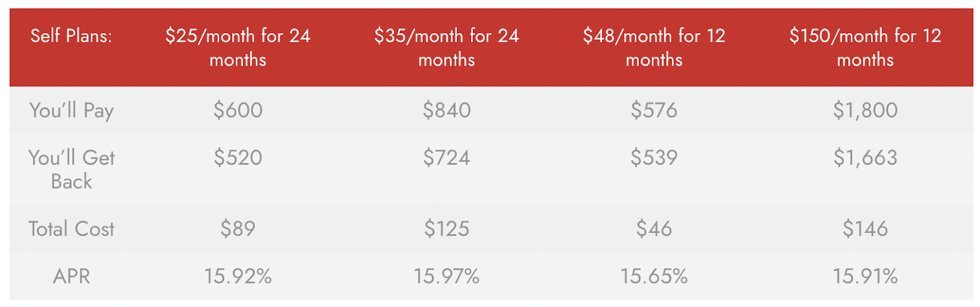Select the $1,800 payment amount cell
This screenshot has height=307, width=980.
click(x=865, y=110)
